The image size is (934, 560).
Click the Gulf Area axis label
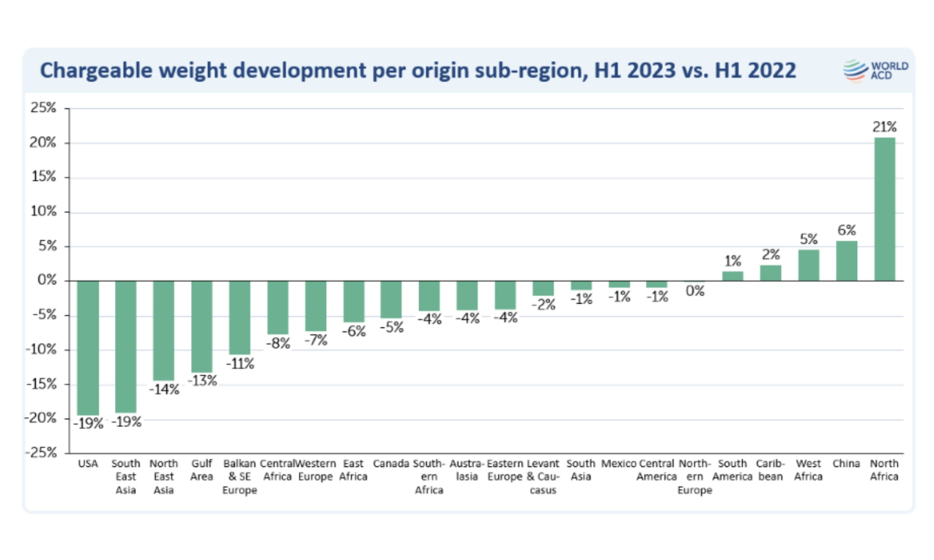(x=202, y=470)
